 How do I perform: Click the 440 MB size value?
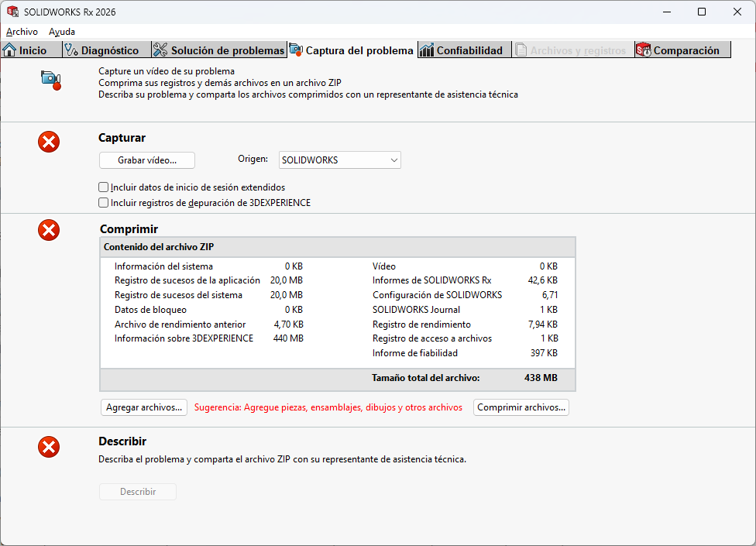288,338
